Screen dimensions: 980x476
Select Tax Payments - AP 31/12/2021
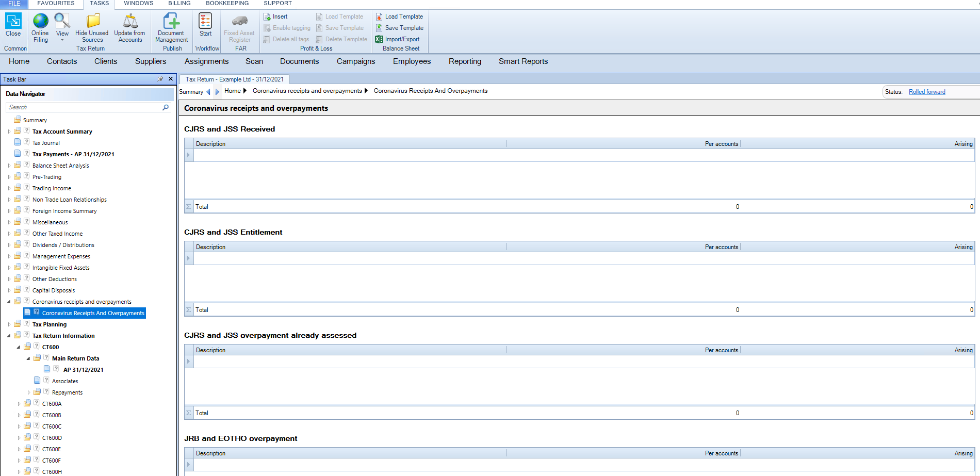(73, 154)
